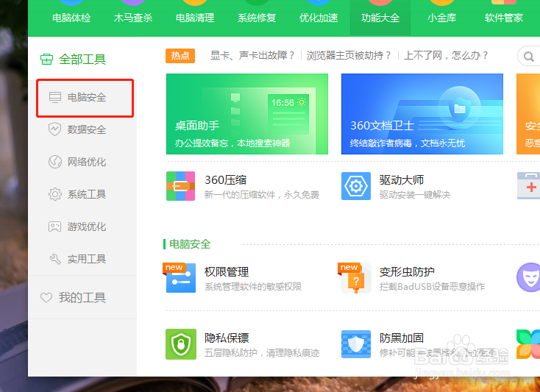The width and height of the screenshot is (540, 392).
Task: Open the 功能大全 tab
Action: point(380,18)
